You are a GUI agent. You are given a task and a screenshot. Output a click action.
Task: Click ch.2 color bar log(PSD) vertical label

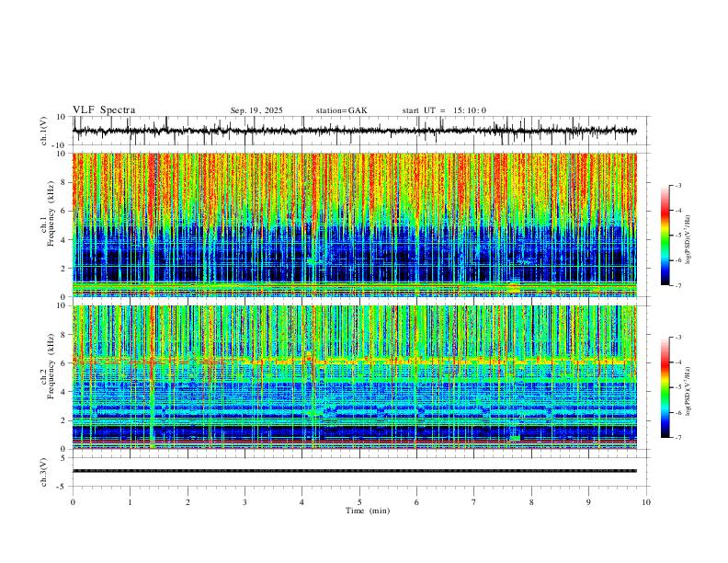click(688, 392)
